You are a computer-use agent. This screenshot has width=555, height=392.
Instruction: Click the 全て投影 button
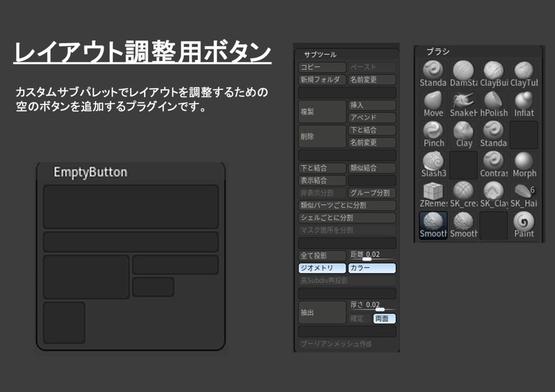[x=322, y=256]
